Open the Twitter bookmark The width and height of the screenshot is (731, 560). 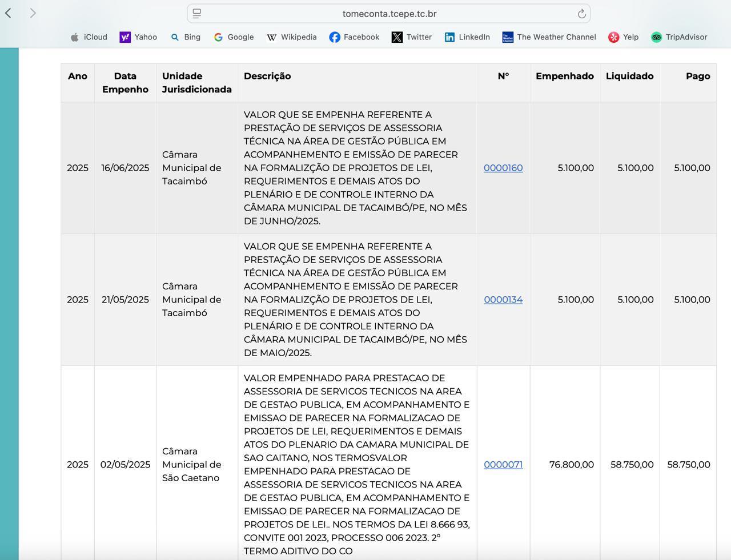click(411, 37)
